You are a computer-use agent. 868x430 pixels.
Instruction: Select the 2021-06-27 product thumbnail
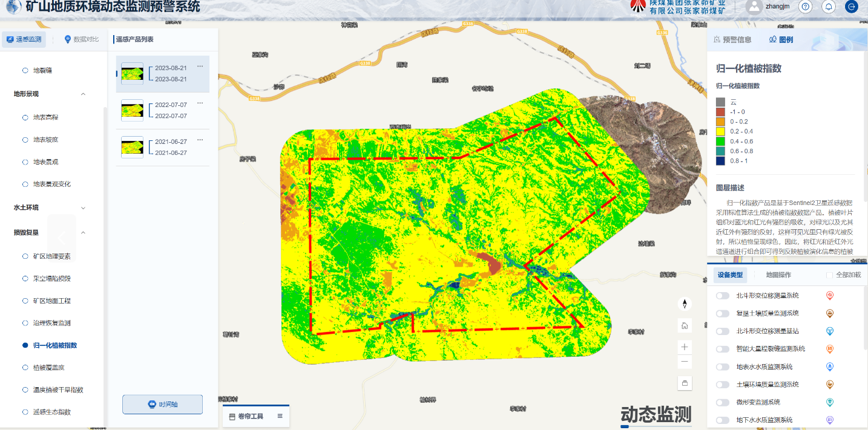[133, 147]
